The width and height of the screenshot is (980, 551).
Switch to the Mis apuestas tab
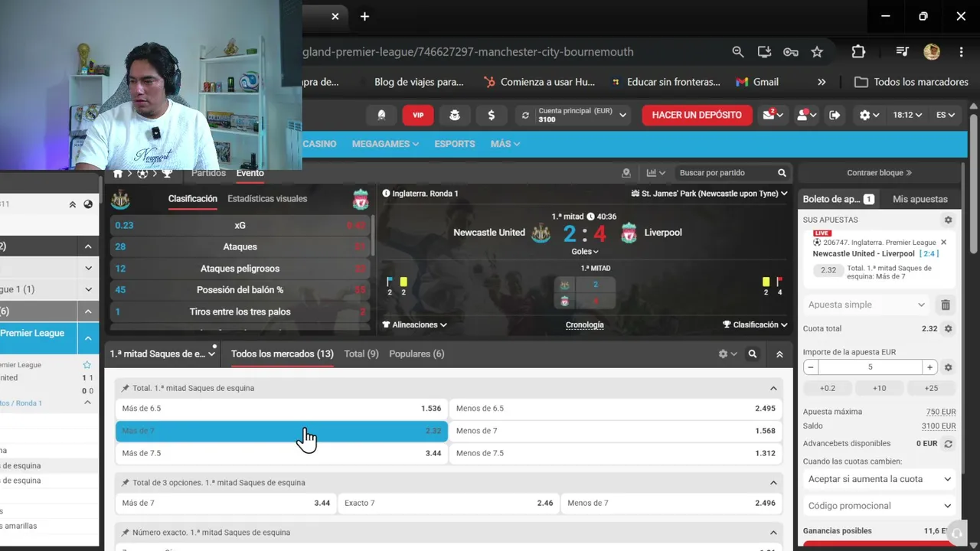(x=920, y=199)
